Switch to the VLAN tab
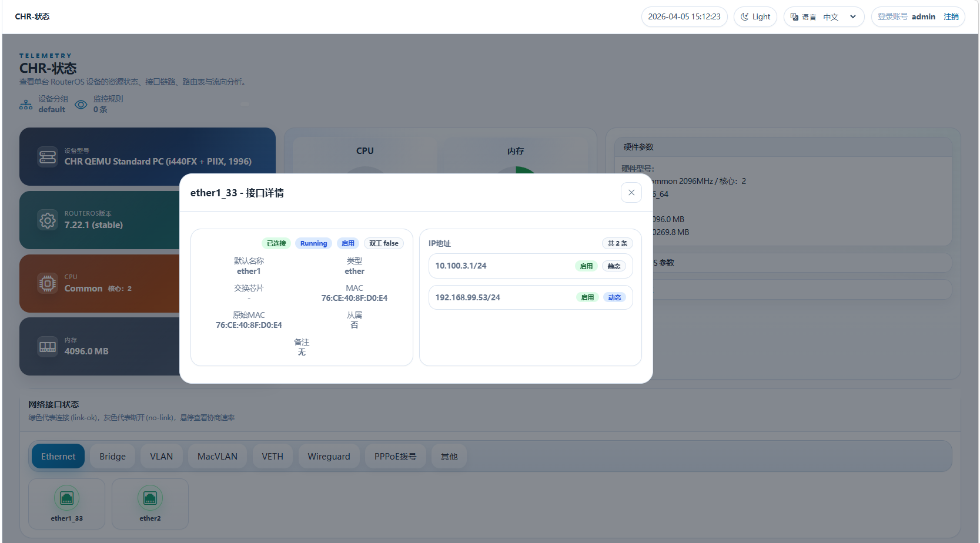This screenshot has width=980, height=543. [x=161, y=457]
